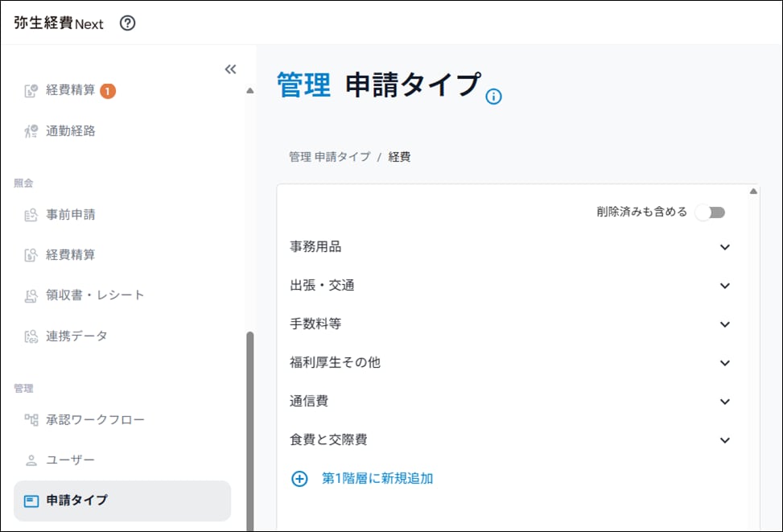Click the plus icon for 第1階層に新規追加
This screenshot has height=532, width=783.
coord(299,479)
